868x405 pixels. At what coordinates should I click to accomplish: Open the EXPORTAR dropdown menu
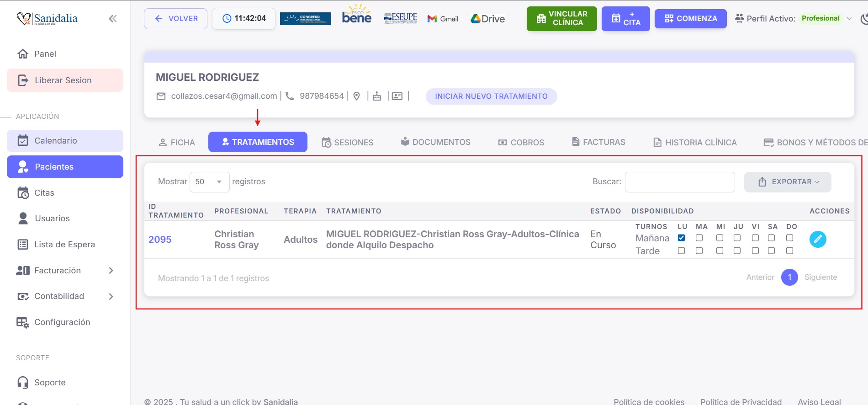point(787,182)
